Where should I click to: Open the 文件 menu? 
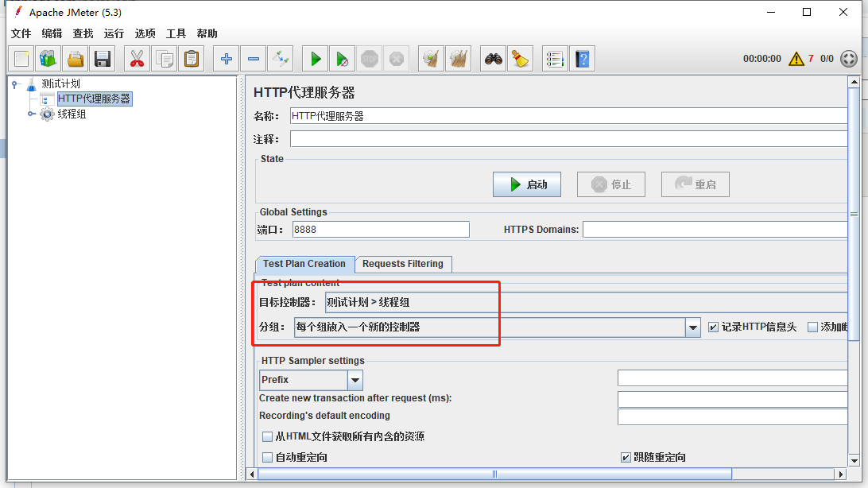21,33
